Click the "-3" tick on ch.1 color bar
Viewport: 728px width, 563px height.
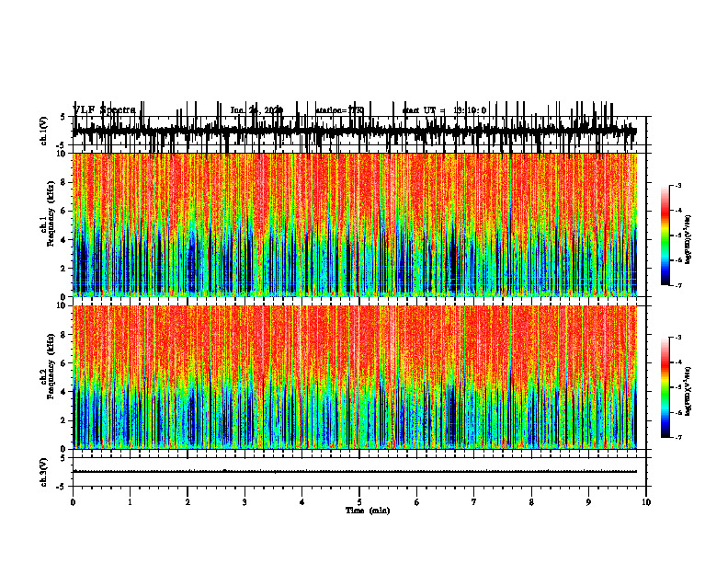[x=677, y=186]
